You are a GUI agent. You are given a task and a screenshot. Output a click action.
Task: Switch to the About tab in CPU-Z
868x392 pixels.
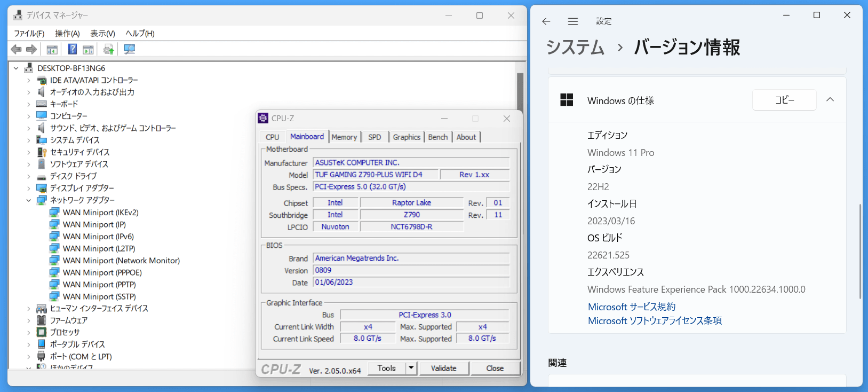[466, 137]
